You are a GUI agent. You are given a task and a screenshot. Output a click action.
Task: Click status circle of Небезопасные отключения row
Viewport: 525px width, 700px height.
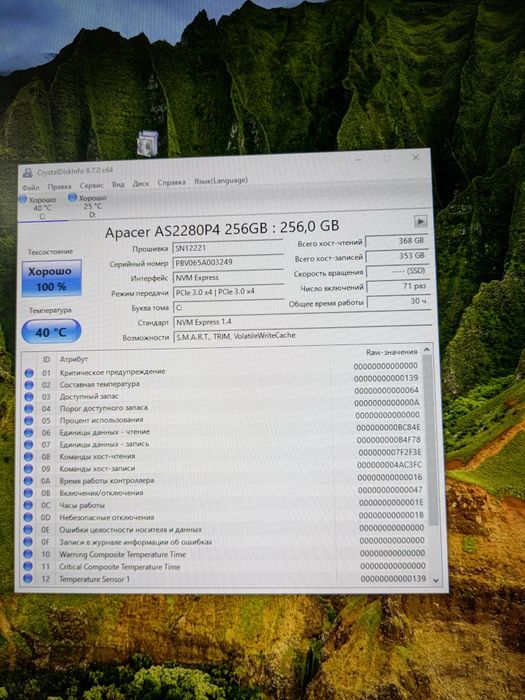click(28, 517)
